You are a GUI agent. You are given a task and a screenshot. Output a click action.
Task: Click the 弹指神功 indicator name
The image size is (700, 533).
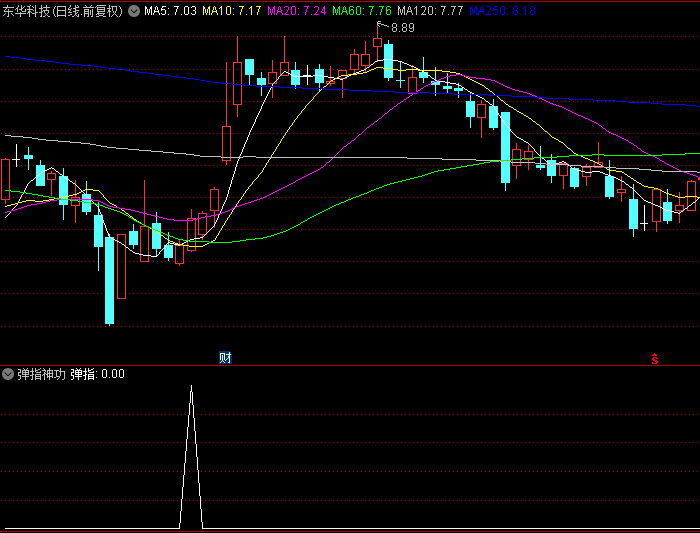[42, 374]
